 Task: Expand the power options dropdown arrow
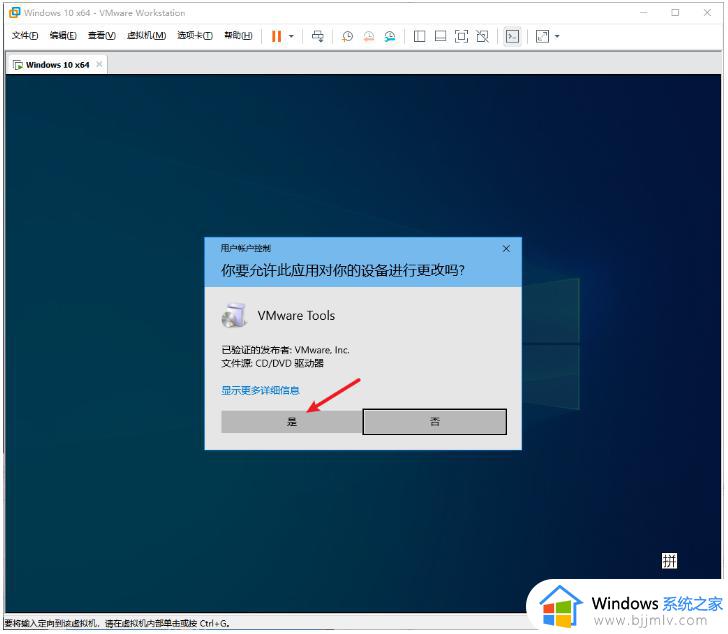pyautogui.click(x=291, y=36)
